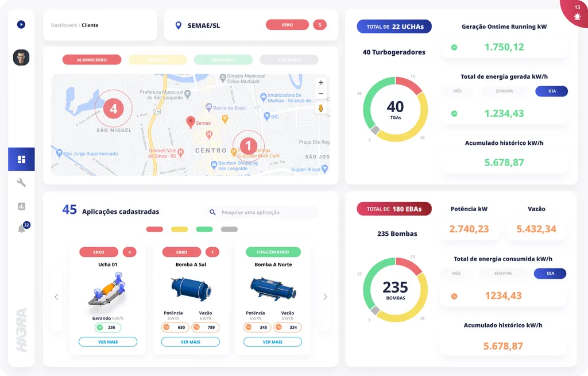Click VER MAIS on Bomba A Norte card
Screen dimensions: 588x376
(x=273, y=342)
